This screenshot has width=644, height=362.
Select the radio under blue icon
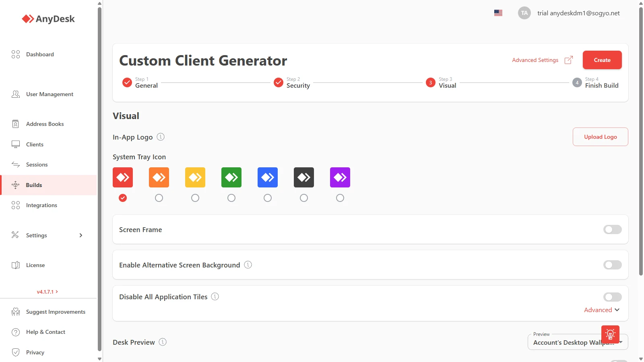tap(268, 198)
